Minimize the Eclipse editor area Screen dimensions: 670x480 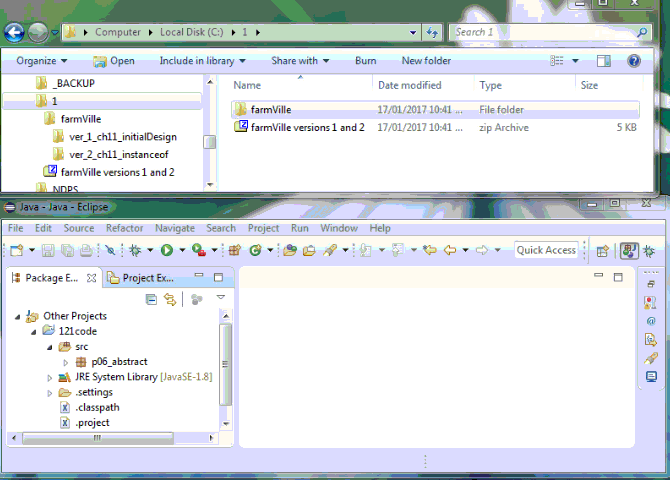[599, 276]
